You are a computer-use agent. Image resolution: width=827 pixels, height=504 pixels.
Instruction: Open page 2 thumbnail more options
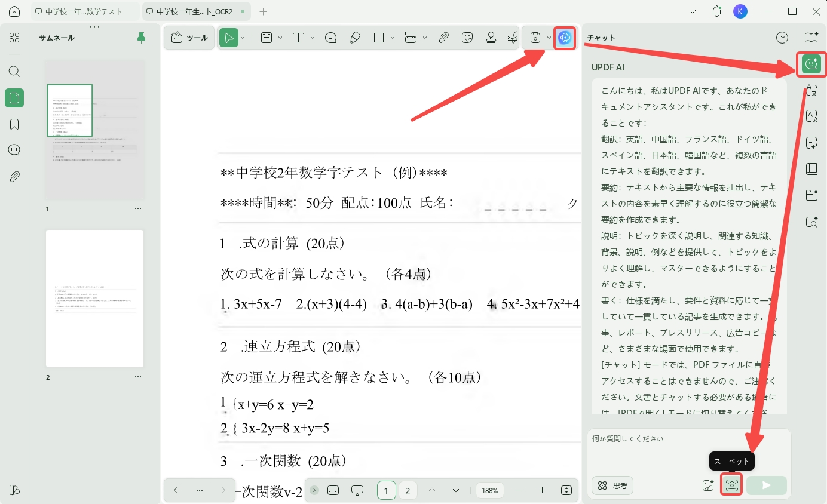click(x=138, y=377)
